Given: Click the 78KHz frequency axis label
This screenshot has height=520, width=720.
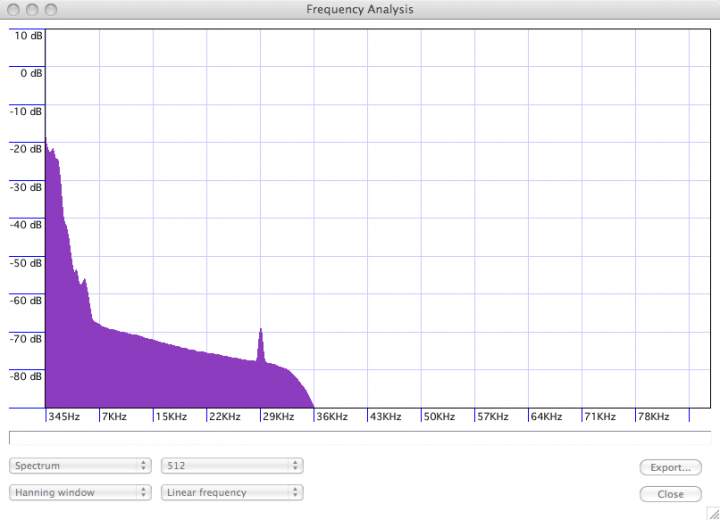Looking at the screenshot, I should tap(652, 416).
